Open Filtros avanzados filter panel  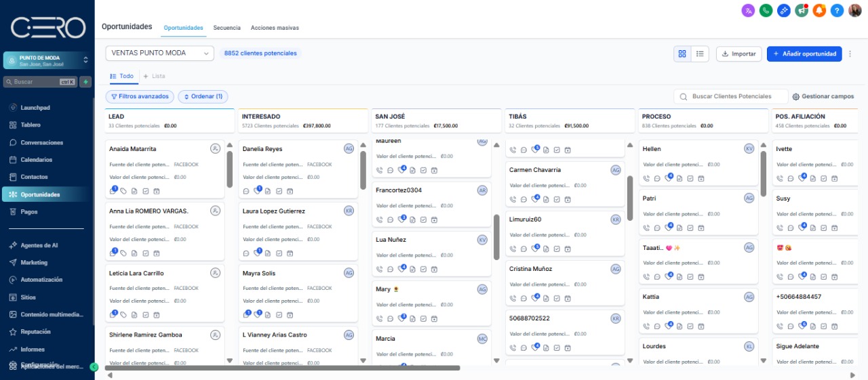click(x=139, y=97)
